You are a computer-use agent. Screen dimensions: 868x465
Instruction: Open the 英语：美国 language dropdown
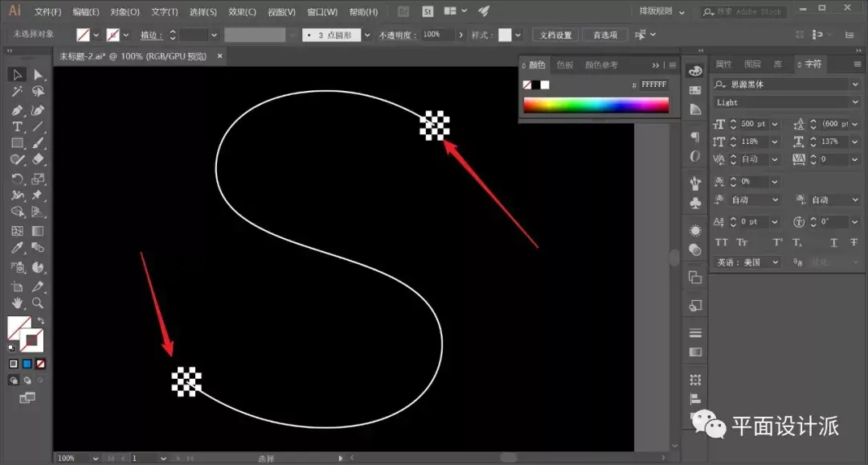pos(747,262)
